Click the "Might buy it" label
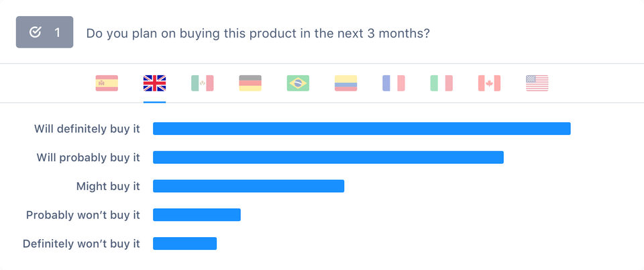This screenshot has height=270, width=644. coord(108,186)
